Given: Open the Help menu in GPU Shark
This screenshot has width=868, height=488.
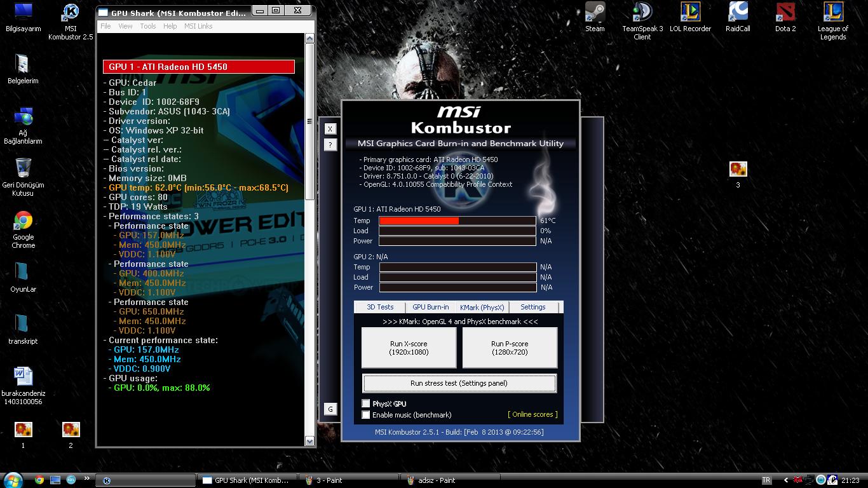Looking at the screenshot, I should [x=170, y=26].
